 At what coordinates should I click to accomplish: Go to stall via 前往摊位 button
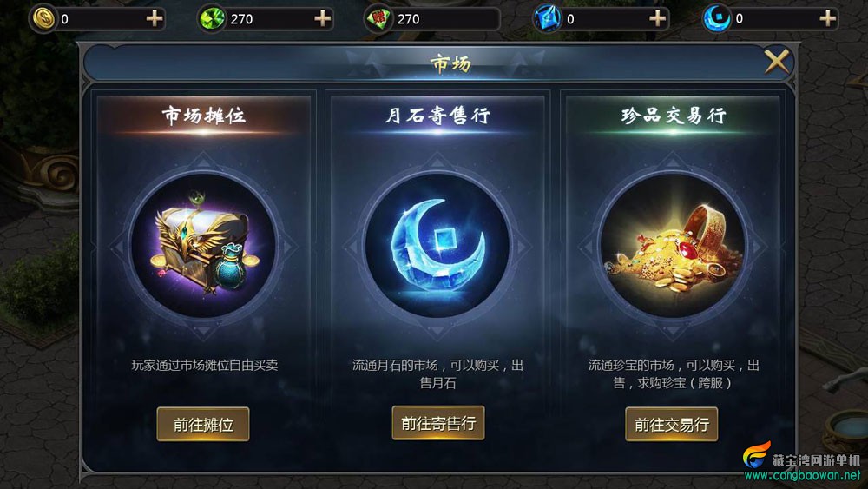click(x=203, y=424)
